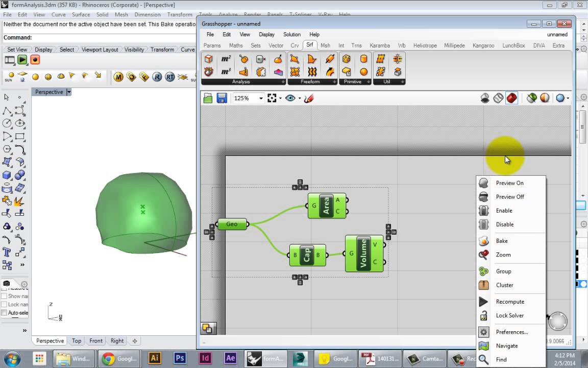
Task: Pick the Box Corners analysis icon
Action: (208, 59)
